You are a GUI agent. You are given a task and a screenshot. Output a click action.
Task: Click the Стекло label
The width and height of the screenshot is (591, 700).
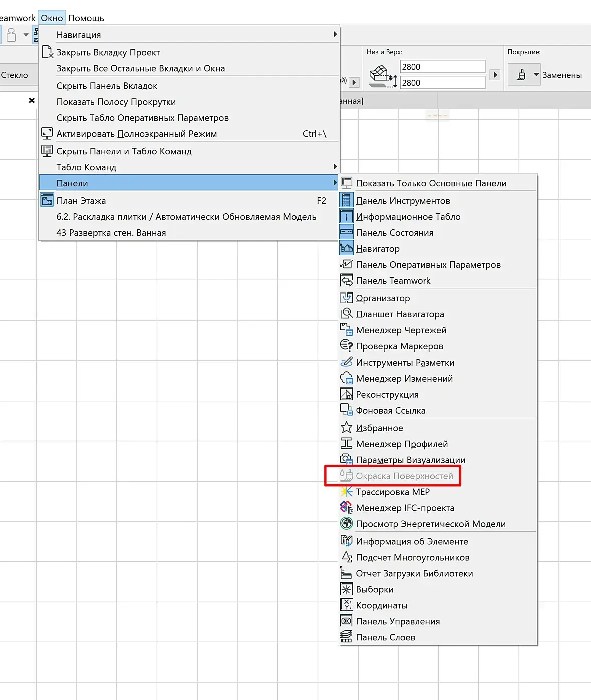click(x=14, y=75)
